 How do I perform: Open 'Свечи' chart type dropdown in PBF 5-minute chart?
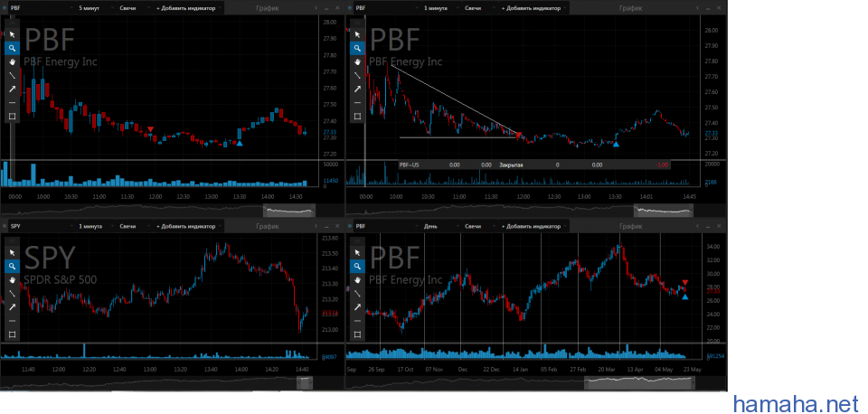tap(135, 8)
